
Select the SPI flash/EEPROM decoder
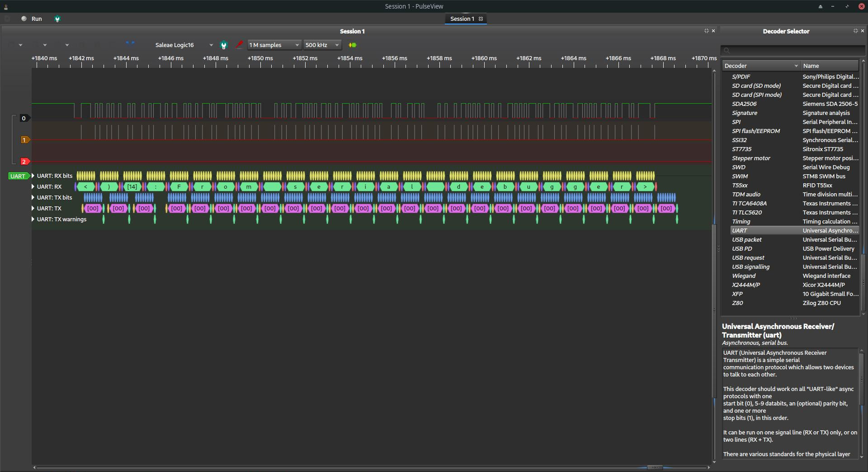click(794, 131)
